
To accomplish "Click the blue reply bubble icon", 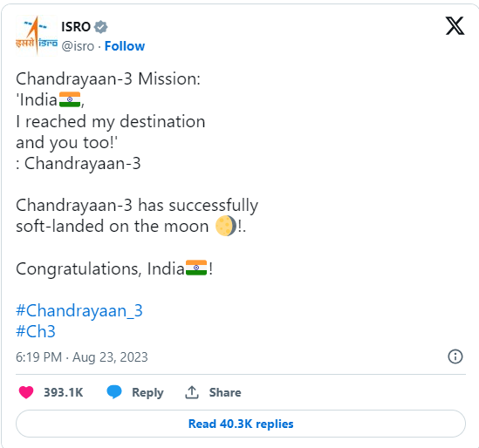I will point(114,392).
